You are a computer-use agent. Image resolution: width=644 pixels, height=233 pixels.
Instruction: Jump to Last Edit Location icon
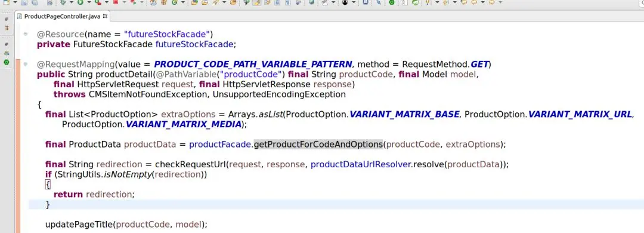click(x=464, y=2)
